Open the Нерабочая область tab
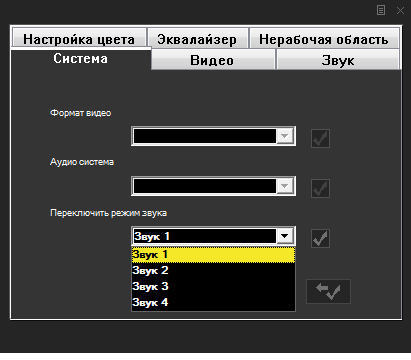Screen dimensions: 411x360 pos(324,39)
